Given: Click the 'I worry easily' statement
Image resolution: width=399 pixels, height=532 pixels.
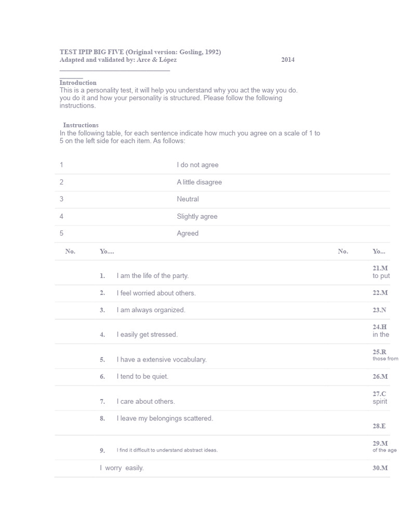Looking at the screenshot, I should pos(122,468).
